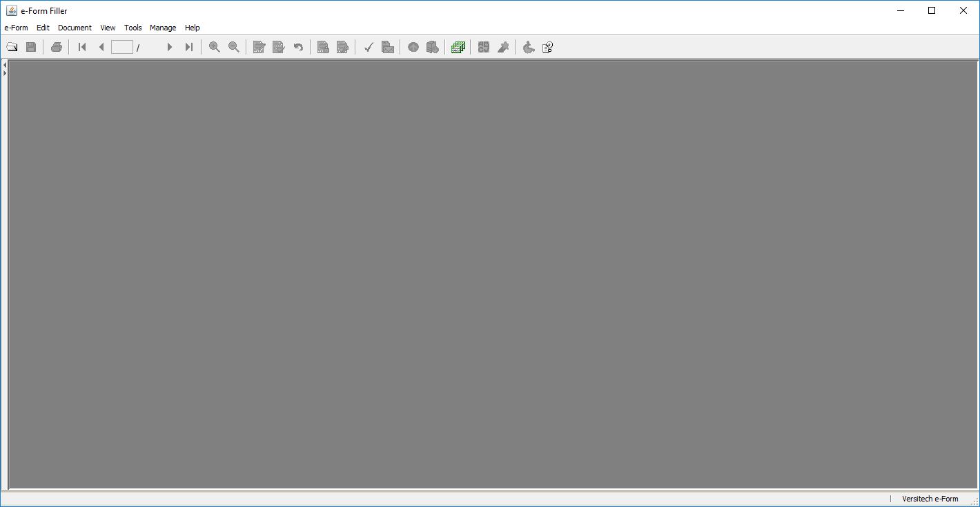The image size is (980, 507).
Task: Click the help question mark icon
Action: 548,47
